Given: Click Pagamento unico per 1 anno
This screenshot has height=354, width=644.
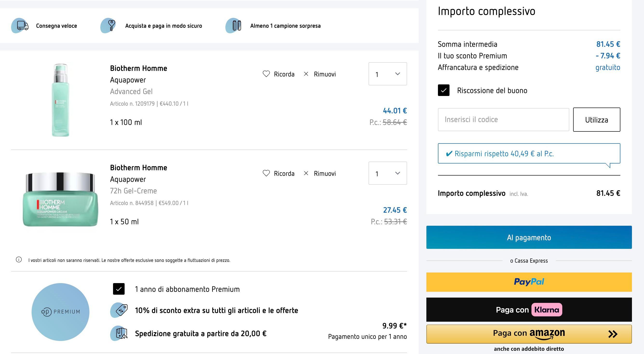Looking at the screenshot, I should coord(368,336).
